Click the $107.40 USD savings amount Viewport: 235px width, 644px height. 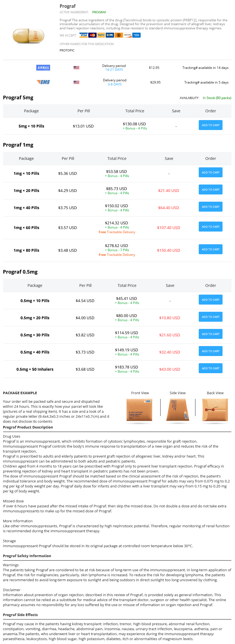click(169, 228)
